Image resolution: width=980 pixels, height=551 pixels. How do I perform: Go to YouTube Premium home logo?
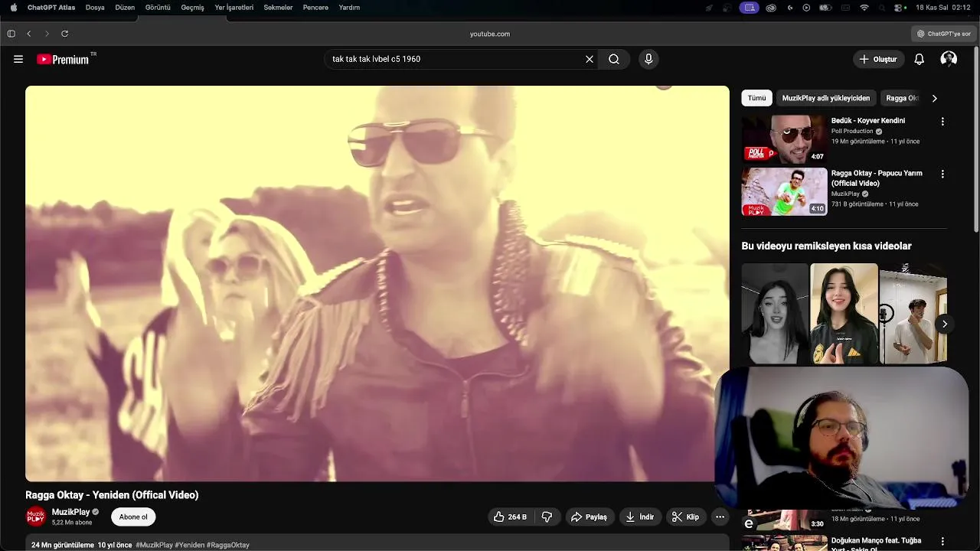pyautogui.click(x=63, y=59)
